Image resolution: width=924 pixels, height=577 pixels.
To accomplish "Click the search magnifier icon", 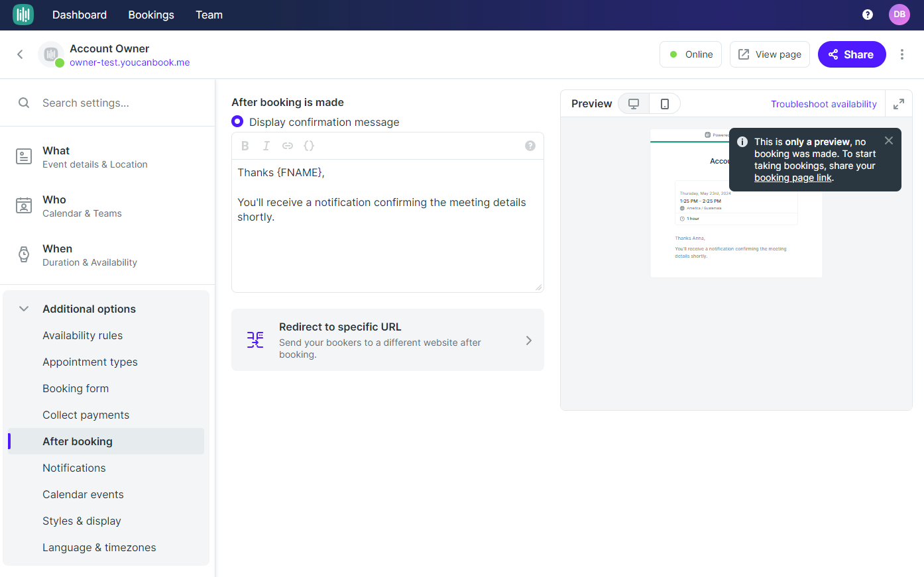I will point(24,103).
